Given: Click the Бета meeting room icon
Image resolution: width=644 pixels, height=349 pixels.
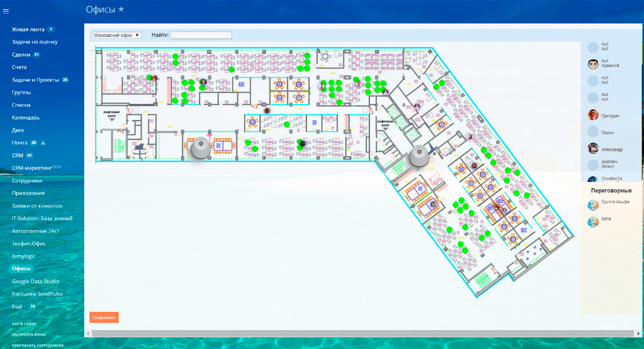Looking at the screenshot, I should pyautogui.click(x=593, y=221).
